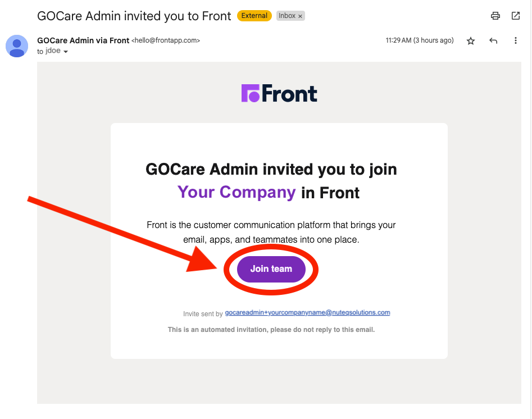Click the hello@frontapp.com sender address
Image resolution: width=532 pixels, height=419 pixels.
pos(166,40)
